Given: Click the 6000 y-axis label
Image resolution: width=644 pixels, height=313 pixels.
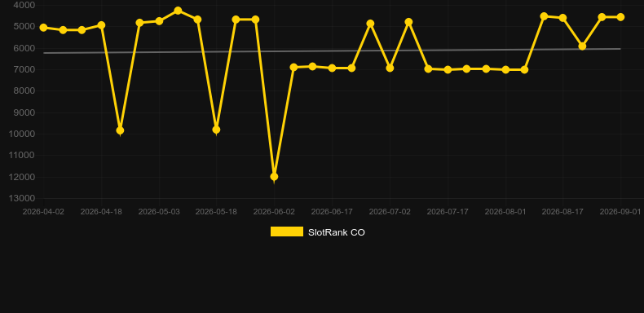Looking at the screenshot, I should [24, 48].
